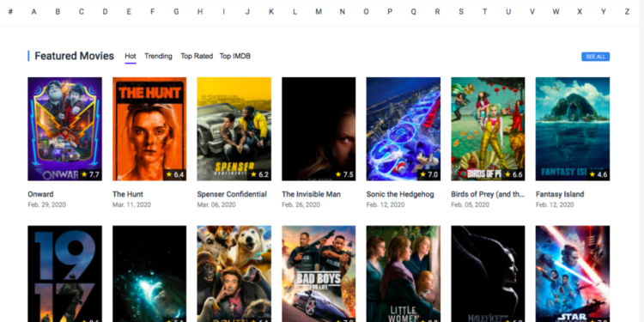644x322 pixels.
Task: Filter movies by letter A
Action: coord(34,11)
